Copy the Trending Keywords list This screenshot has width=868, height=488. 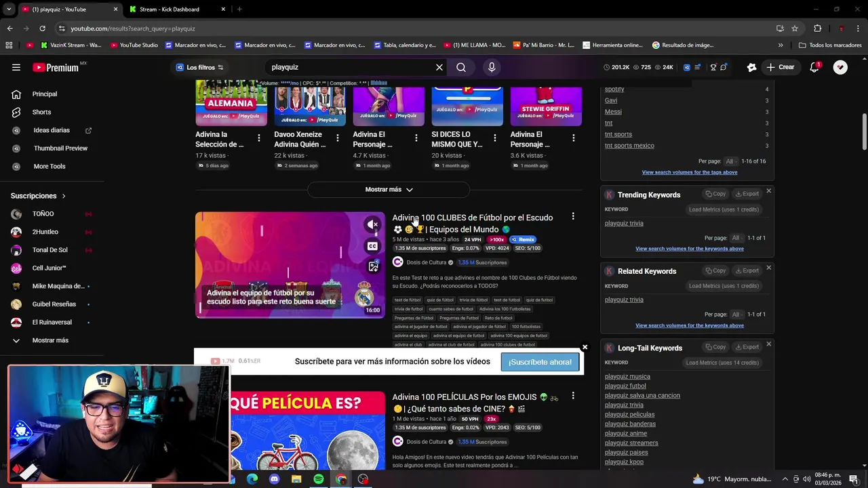point(716,194)
